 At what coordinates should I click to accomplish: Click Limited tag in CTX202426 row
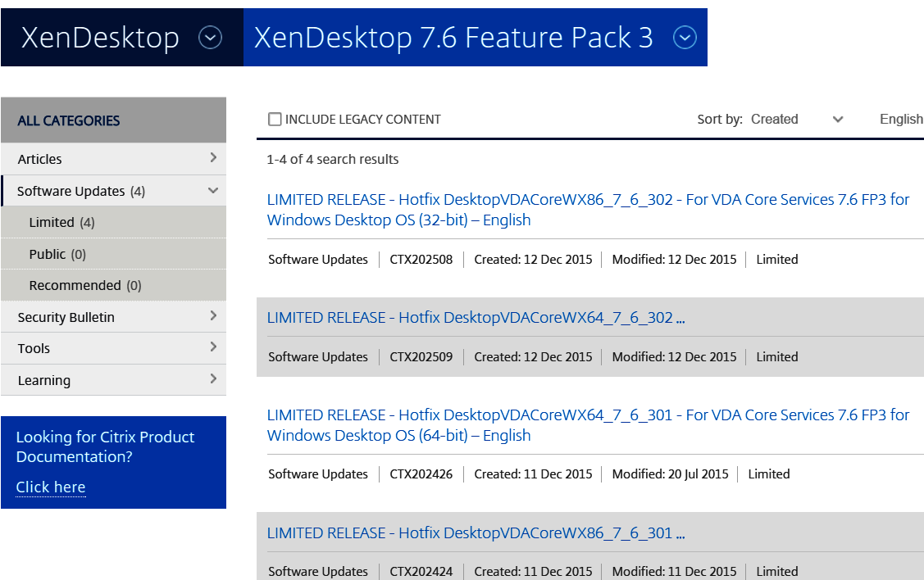[x=769, y=474]
